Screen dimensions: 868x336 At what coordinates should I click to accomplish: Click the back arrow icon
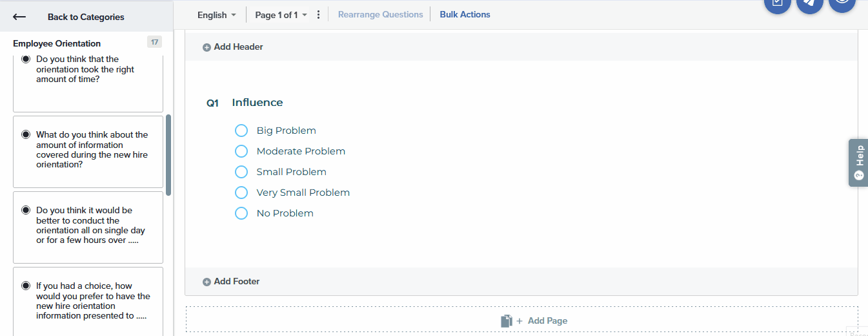coord(19,17)
